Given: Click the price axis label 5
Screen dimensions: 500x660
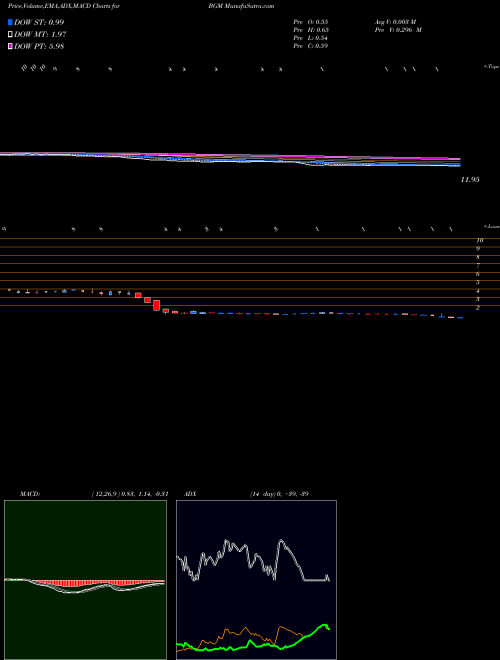Looking at the screenshot, I should pos(478,282).
